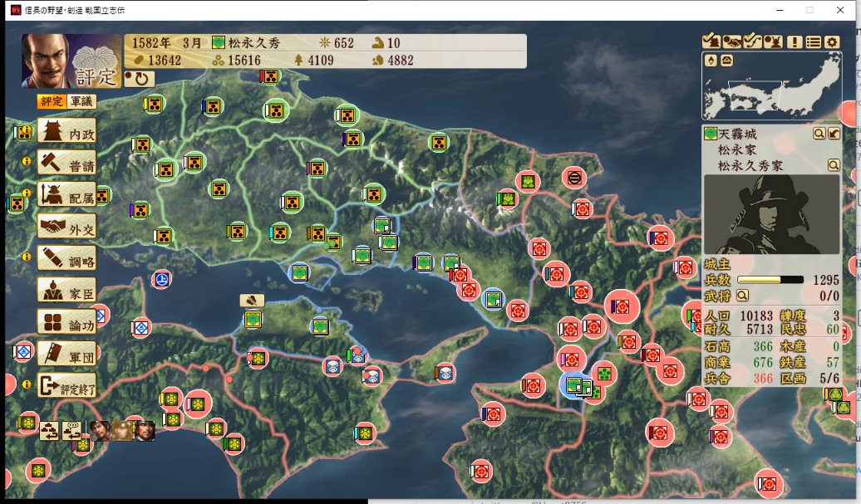
Task: Click speech bubble arrows icon at bottom
Action: (x=71, y=430)
